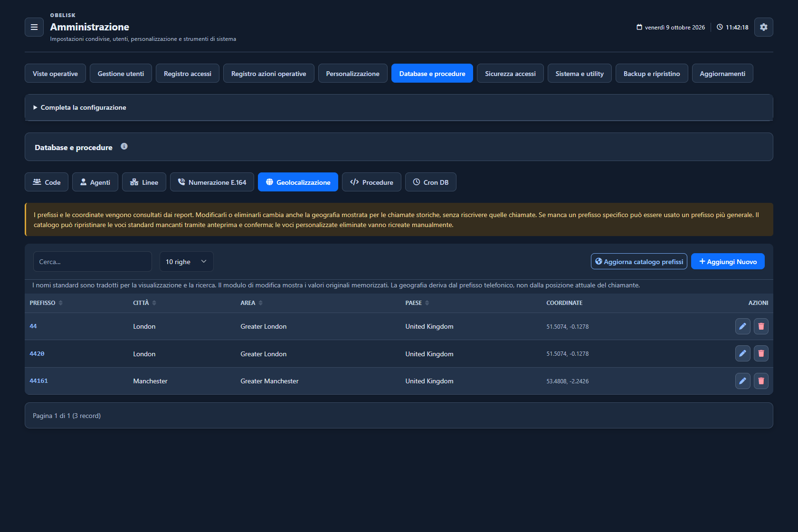Click Aggiungi Nuovo button

point(728,261)
